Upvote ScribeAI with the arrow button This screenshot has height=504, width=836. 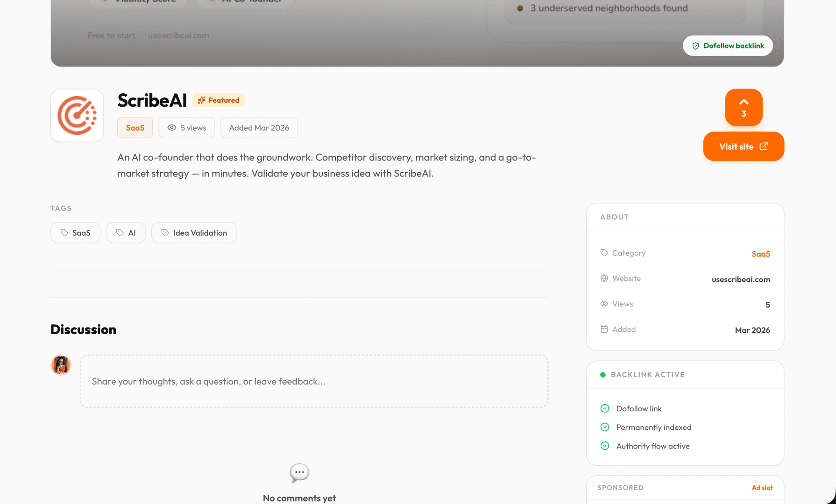(744, 107)
